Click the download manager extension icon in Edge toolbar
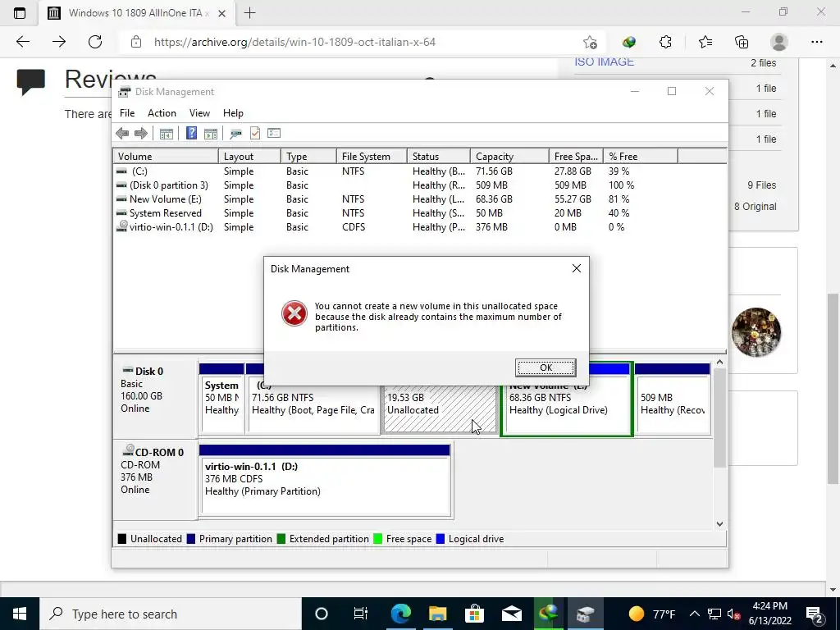This screenshot has width=840, height=630. coord(629,42)
